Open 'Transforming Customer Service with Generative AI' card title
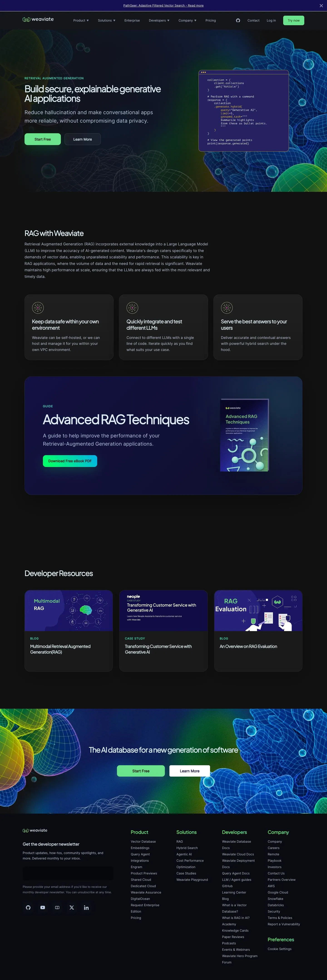327x980 pixels. click(x=158, y=649)
